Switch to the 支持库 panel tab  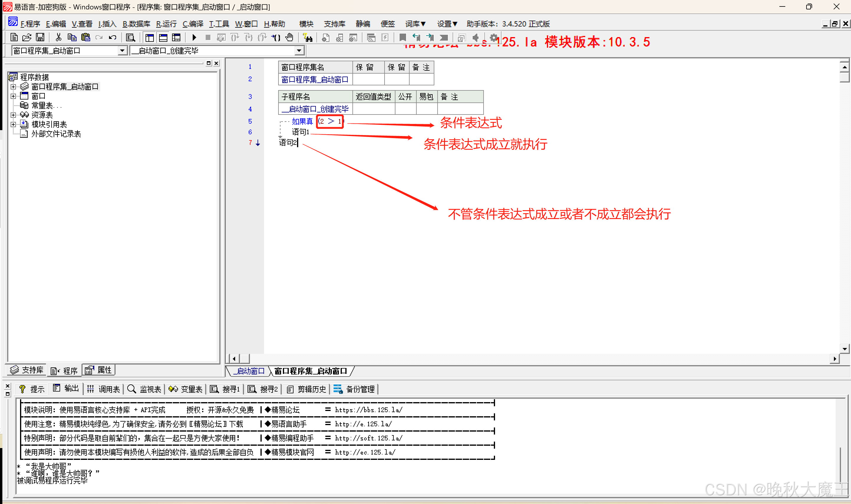(x=27, y=370)
